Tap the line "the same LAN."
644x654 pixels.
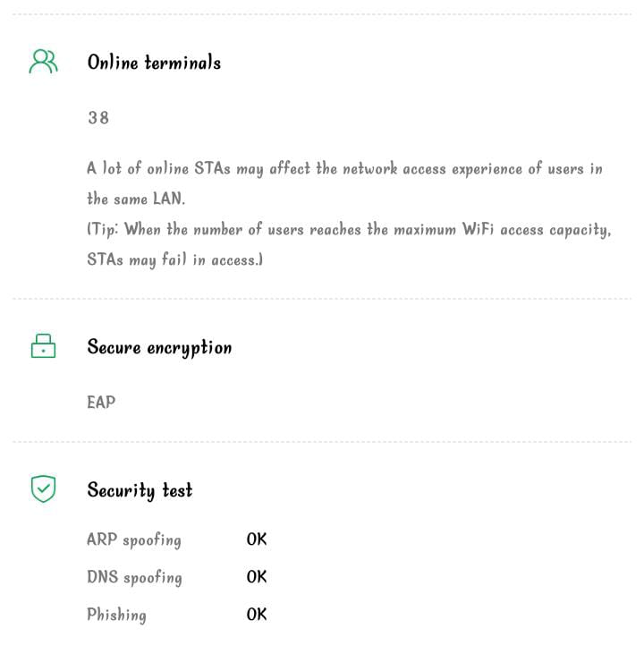(136, 199)
